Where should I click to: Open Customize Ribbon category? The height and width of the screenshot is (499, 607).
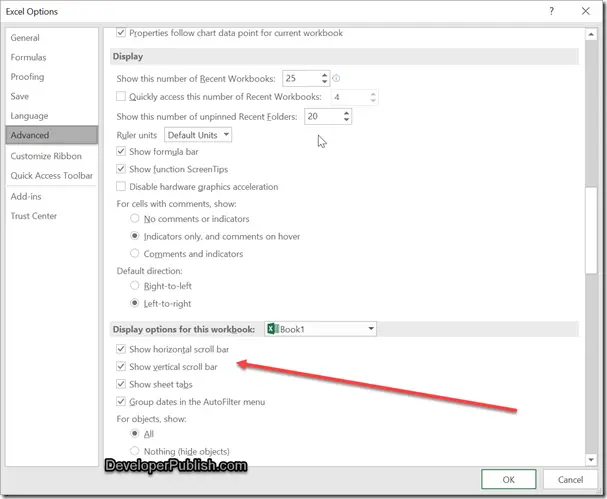[51, 156]
